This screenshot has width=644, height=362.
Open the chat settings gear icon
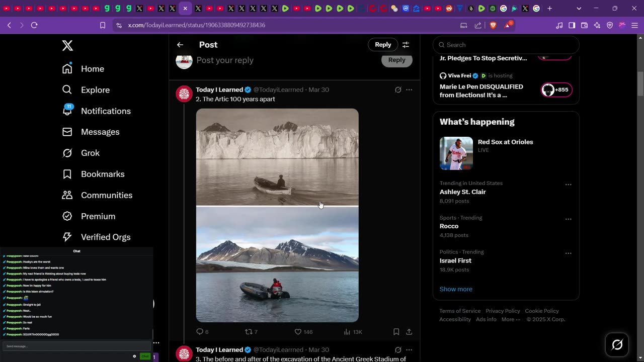tap(134, 356)
